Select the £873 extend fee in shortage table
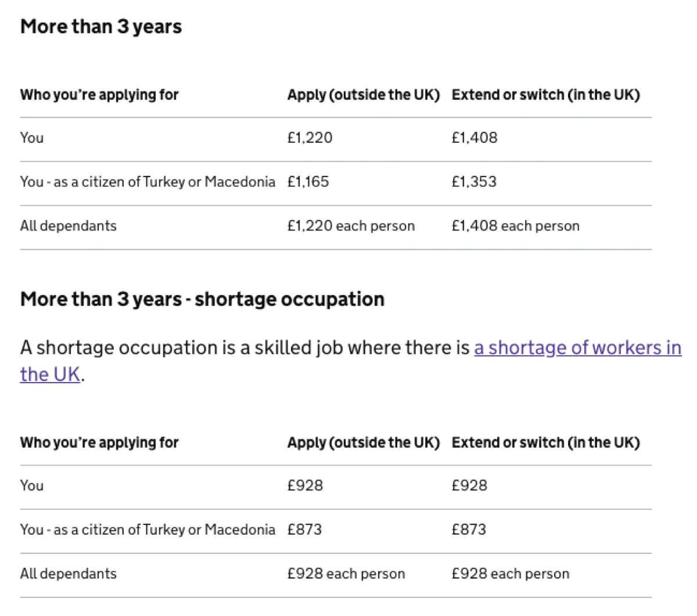Screen dimensions: 697x616 coord(469,529)
